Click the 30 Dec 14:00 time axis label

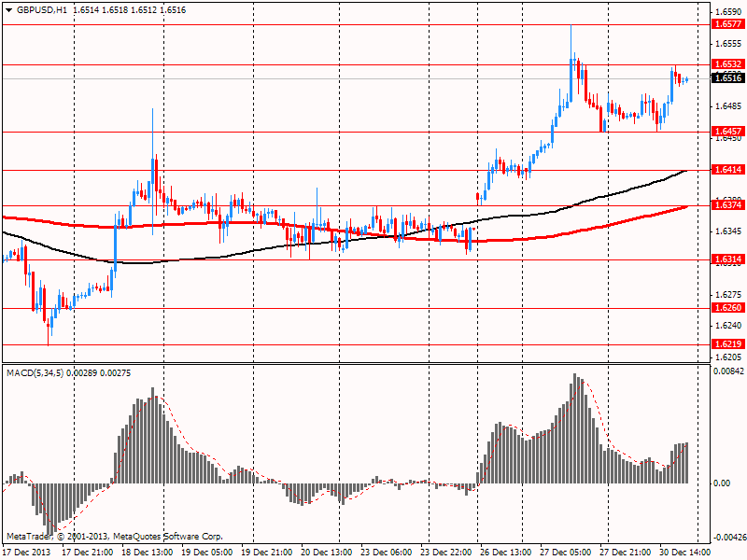[x=685, y=553]
